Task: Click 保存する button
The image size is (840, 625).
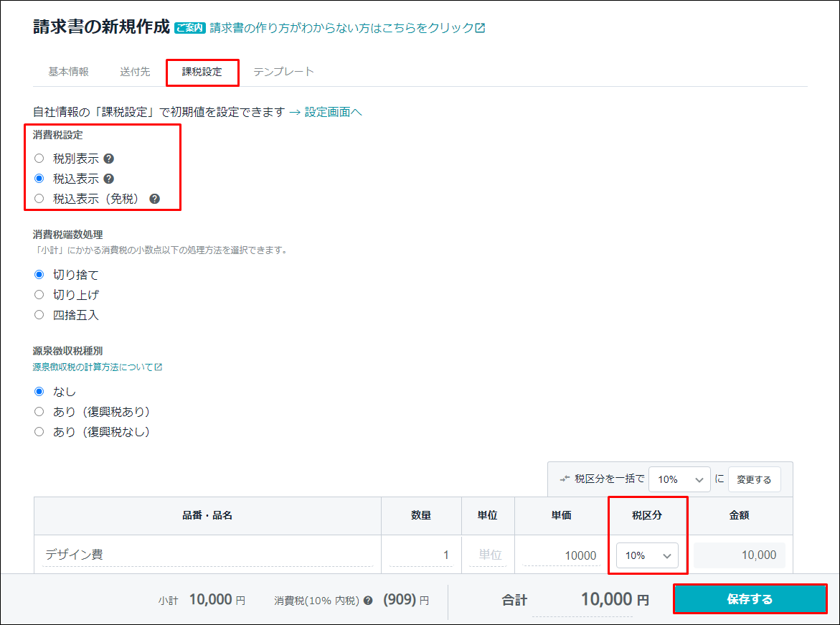Action: click(750, 598)
